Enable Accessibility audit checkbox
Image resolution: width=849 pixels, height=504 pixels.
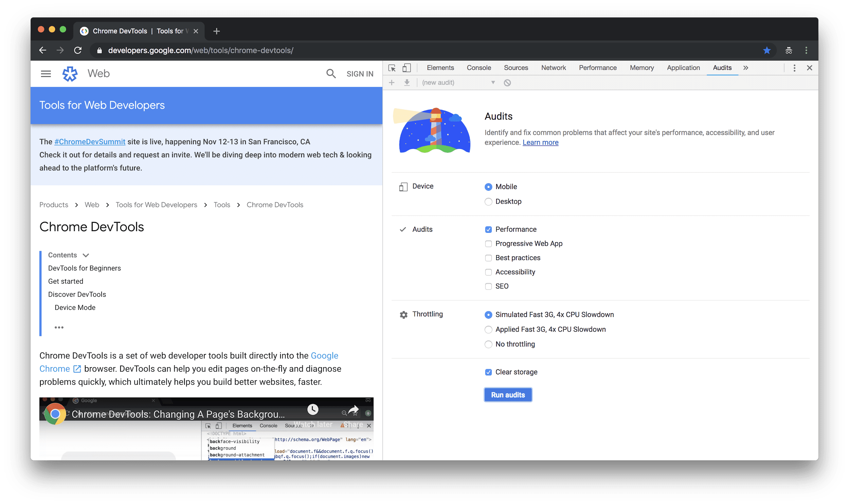488,272
